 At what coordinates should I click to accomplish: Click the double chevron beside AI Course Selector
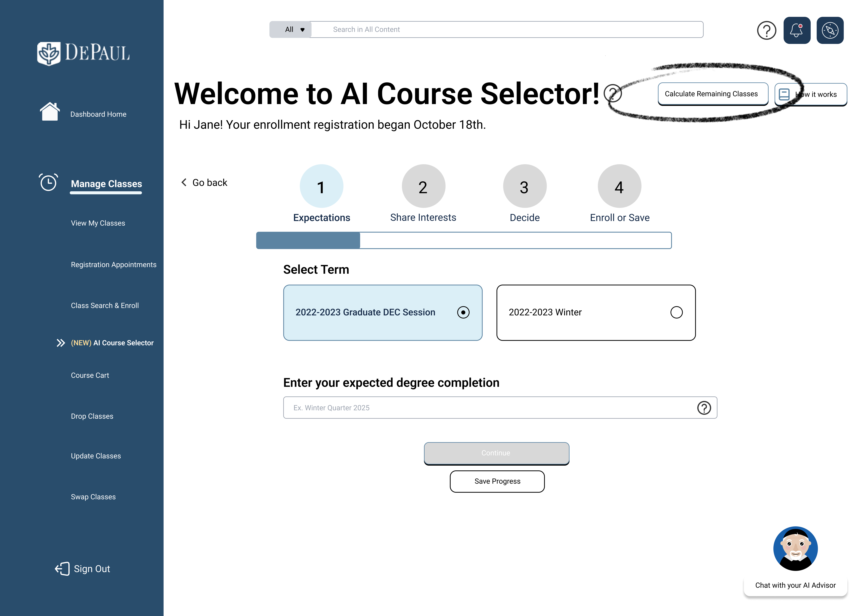(61, 343)
